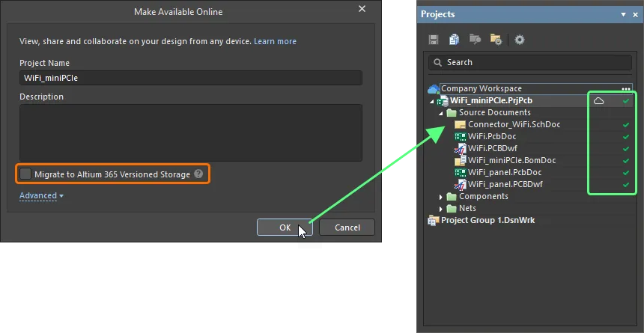Select WiFi_panel.PCBDwf in project tree
This screenshot has width=644, height=333.
[x=505, y=184]
